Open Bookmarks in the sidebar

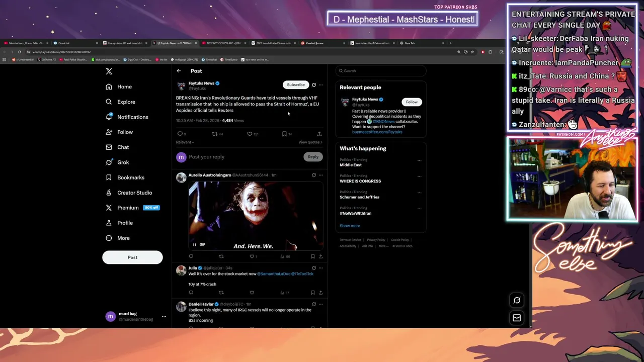125,177
